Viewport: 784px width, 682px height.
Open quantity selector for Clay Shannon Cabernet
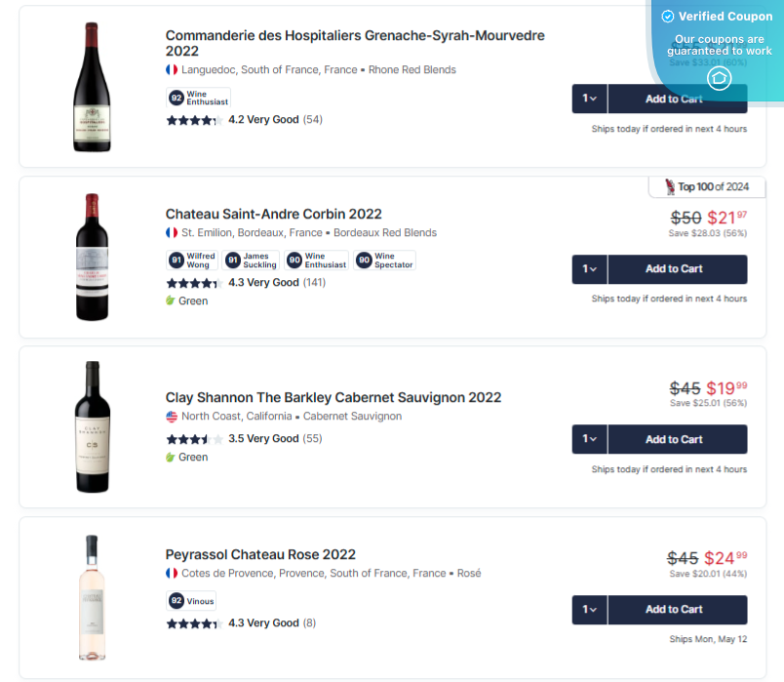[589, 439]
